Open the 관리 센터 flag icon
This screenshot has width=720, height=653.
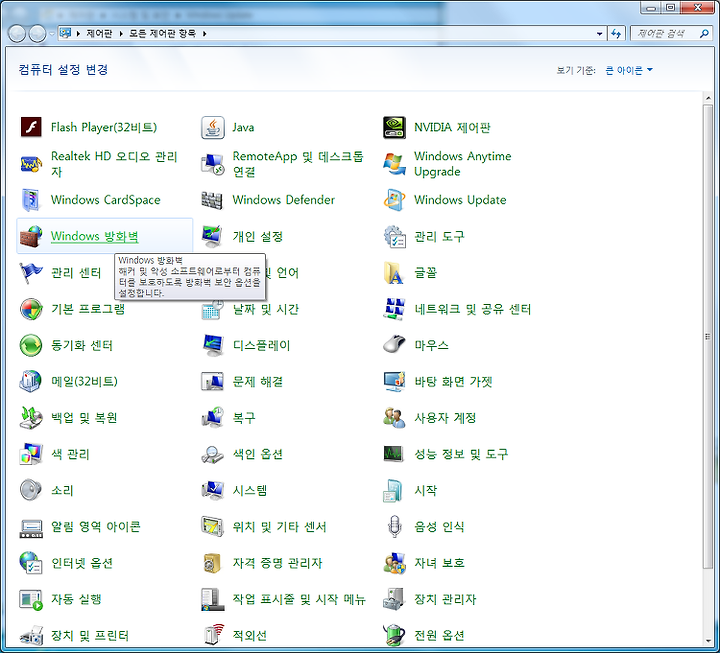click(x=31, y=273)
